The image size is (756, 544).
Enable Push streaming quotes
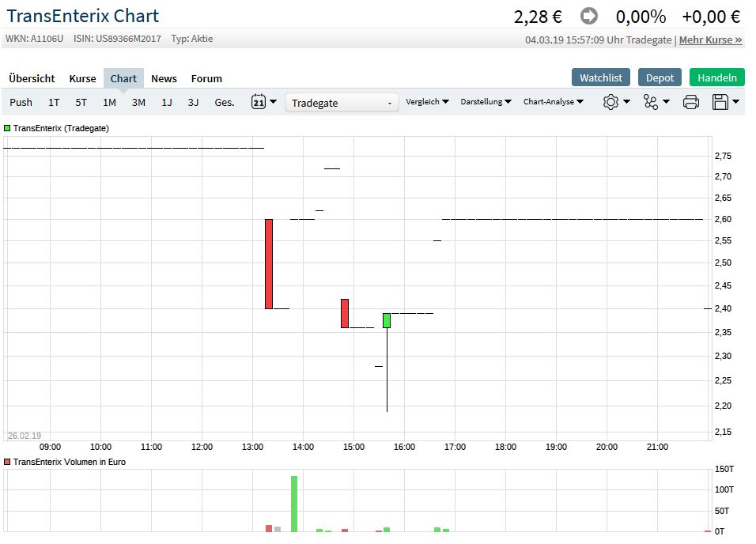(21, 102)
